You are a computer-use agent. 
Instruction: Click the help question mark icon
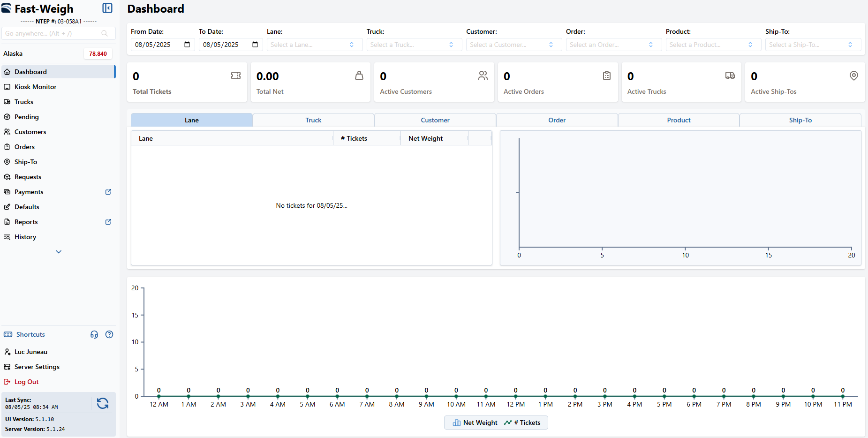pyautogui.click(x=109, y=334)
